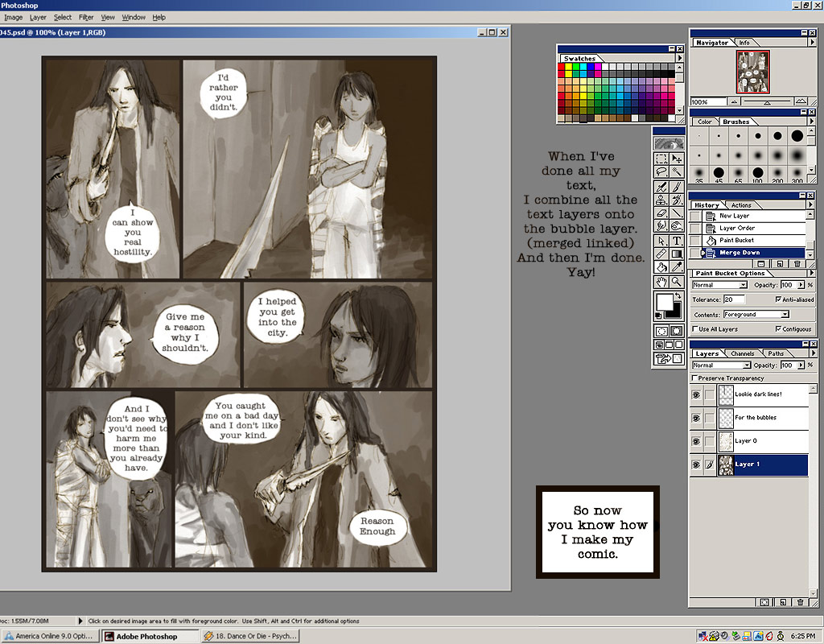The width and height of the screenshot is (824, 644).
Task: Select the 'Paint Bucket' history state
Action: pyautogui.click(x=754, y=240)
